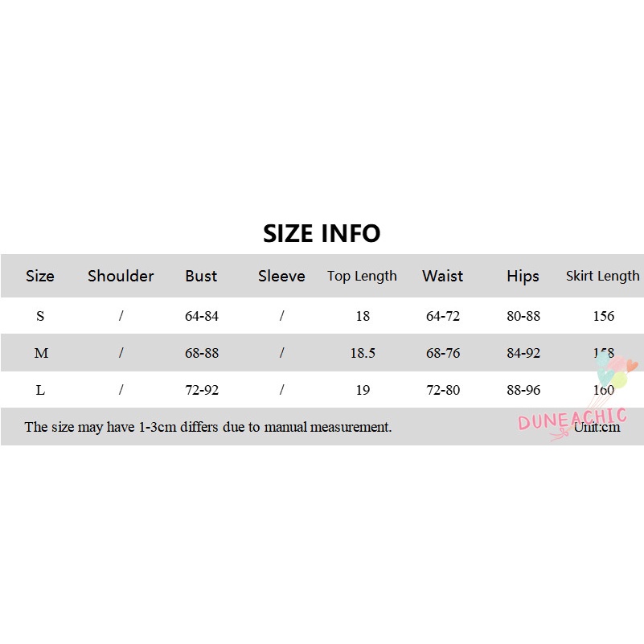This screenshot has width=644, height=644.
Task: Click the manual measurement disclaimer text
Action: click(x=208, y=427)
